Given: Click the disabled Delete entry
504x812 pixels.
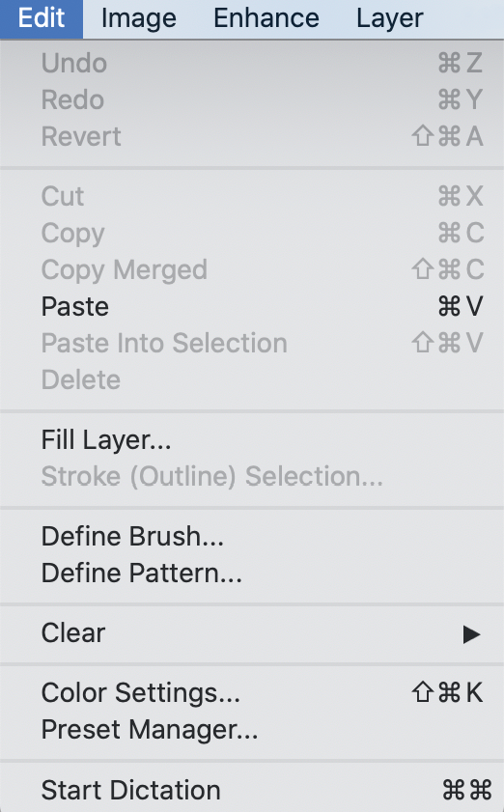Looking at the screenshot, I should pyautogui.click(x=252, y=379).
